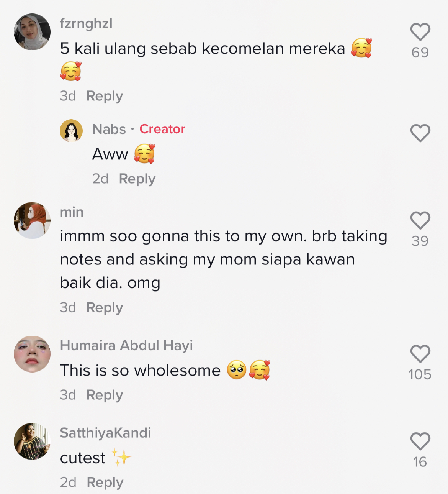Open the Nabs username link
Screen dimensions: 448x494
[x=109, y=129]
